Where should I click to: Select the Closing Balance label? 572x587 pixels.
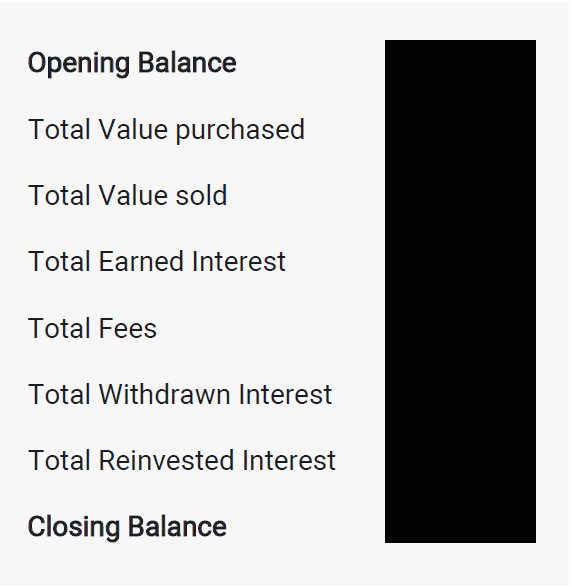coord(127,527)
